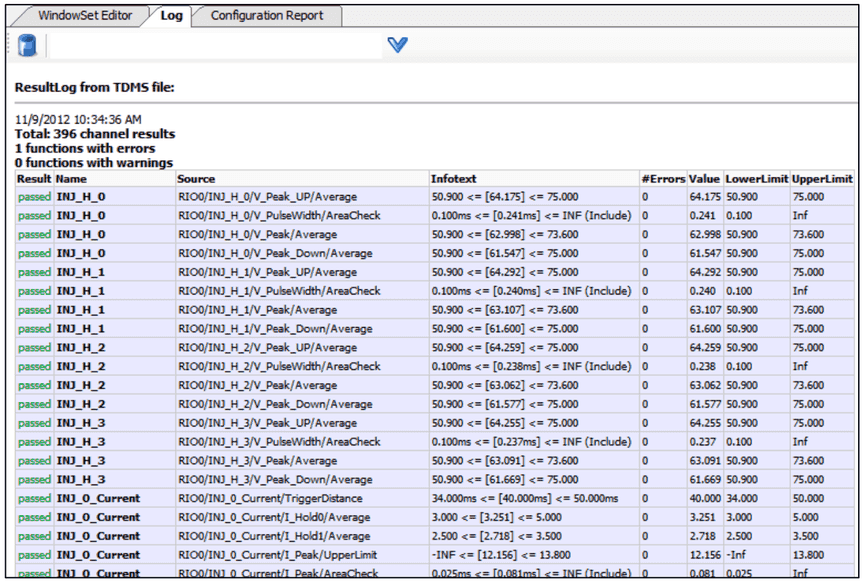
Task: Click the #Errors column header
Action: 663,179
